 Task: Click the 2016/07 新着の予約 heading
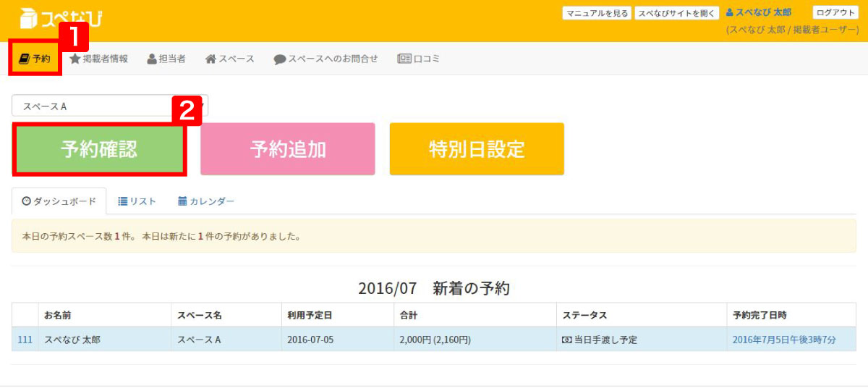tap(434, 288)
